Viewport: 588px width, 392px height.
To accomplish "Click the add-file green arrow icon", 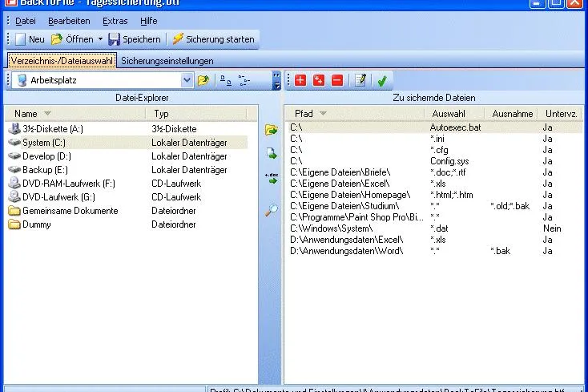I will point(271,153).
